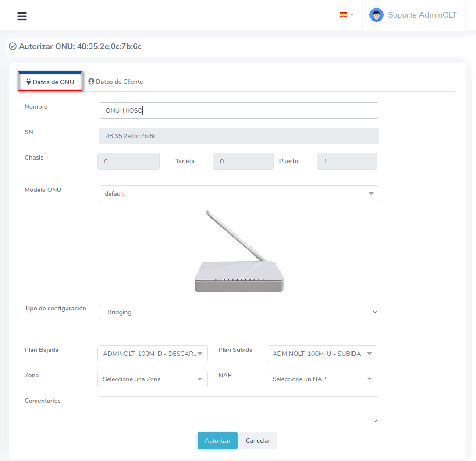Screen dimensions: 476x461
Task: Choose a zone in the Zona dropdown
Action: 152,379
